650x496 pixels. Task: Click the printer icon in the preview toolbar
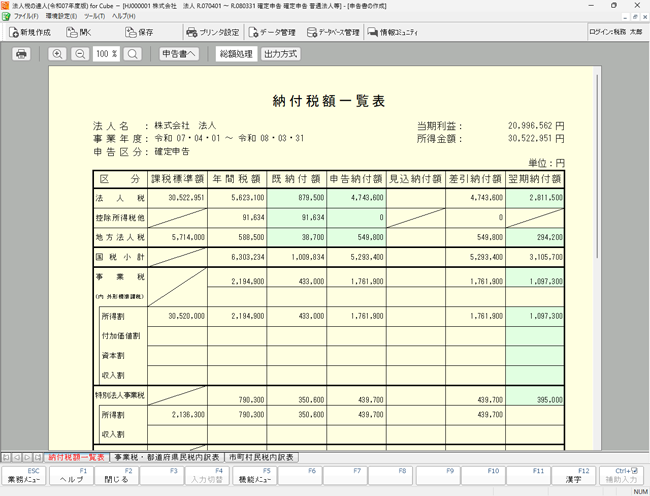(x=21, y=53)
